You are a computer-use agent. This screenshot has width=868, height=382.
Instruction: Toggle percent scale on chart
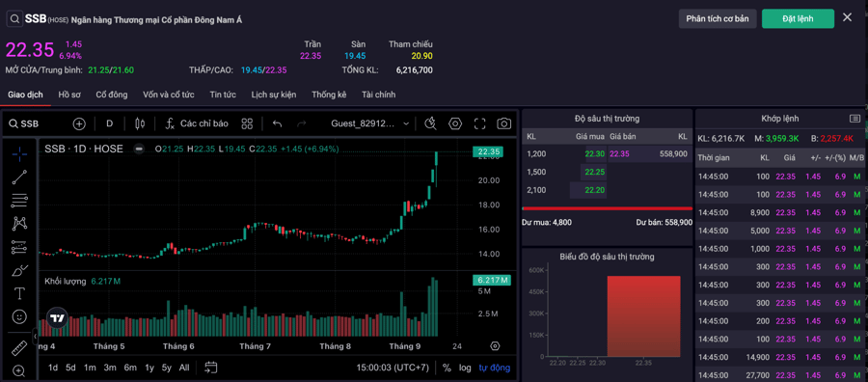pos(447,368)
